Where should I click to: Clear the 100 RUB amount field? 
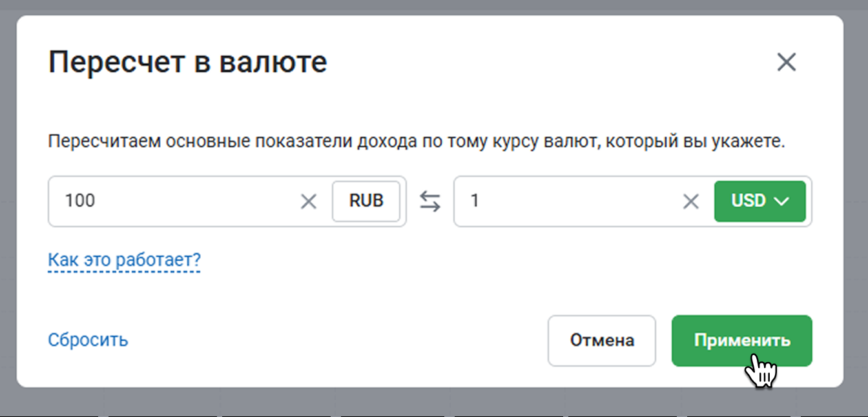point(309,201)
